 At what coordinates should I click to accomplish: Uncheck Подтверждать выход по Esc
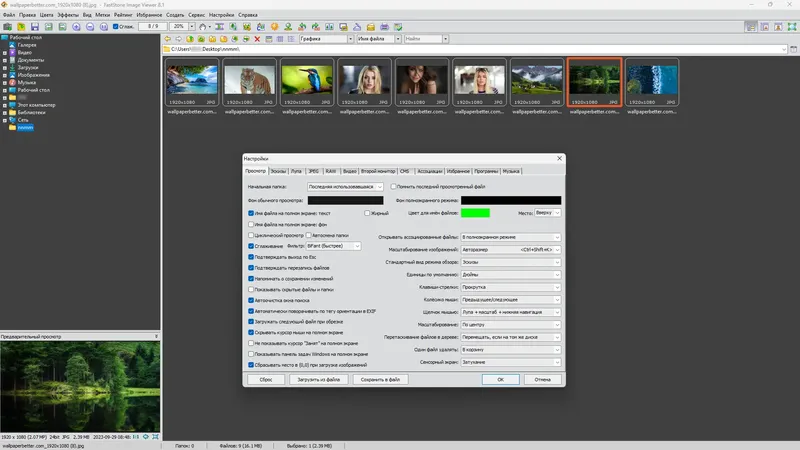(251, 257)
